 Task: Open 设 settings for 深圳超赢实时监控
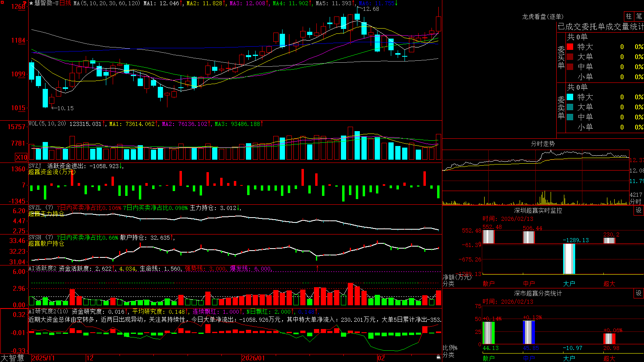(x=639, y=210)
